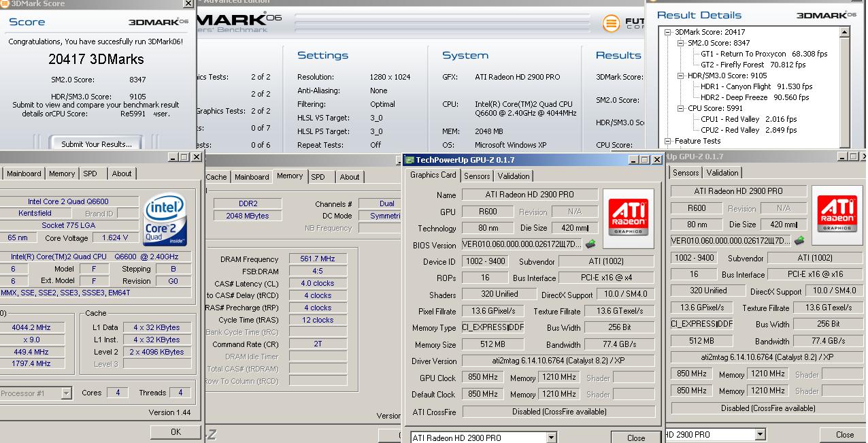
Task: Click the CAS# Latency 4.0 clocks value
Action: tap(318, 283)
